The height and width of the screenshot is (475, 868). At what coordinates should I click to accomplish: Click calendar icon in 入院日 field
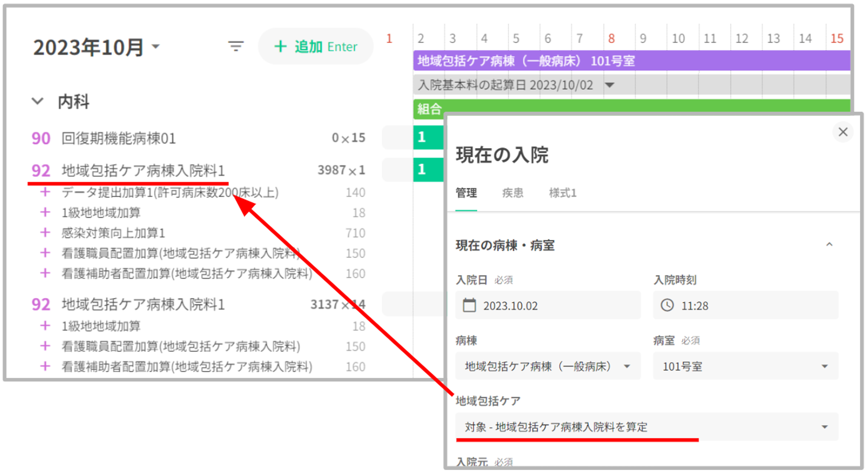(469, 305)
